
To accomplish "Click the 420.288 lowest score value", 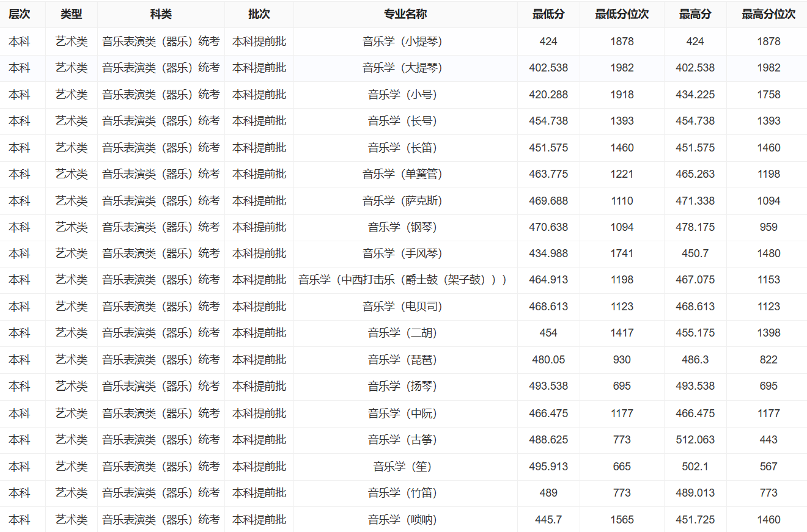I will (548, 95).
